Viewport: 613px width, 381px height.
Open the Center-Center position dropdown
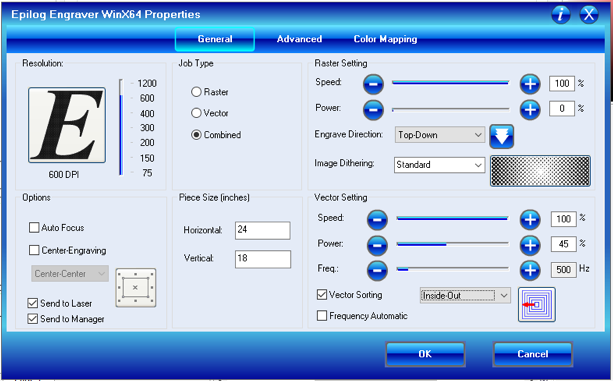click(70, 274)
